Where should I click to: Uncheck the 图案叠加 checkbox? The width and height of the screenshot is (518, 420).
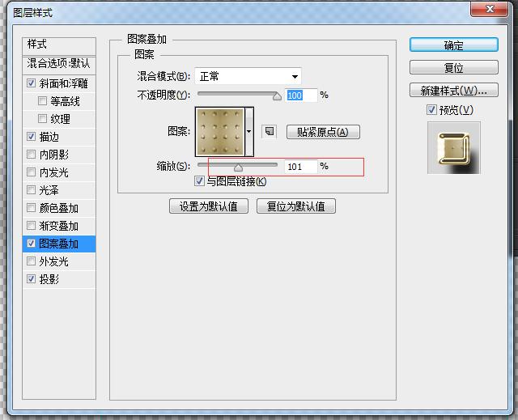click(x=31, y=244)
